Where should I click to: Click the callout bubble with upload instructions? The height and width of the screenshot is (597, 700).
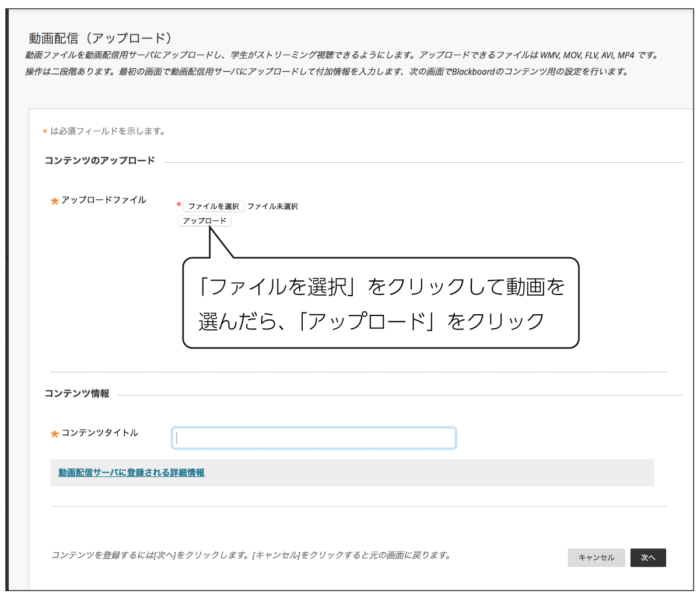click(380, 303)
